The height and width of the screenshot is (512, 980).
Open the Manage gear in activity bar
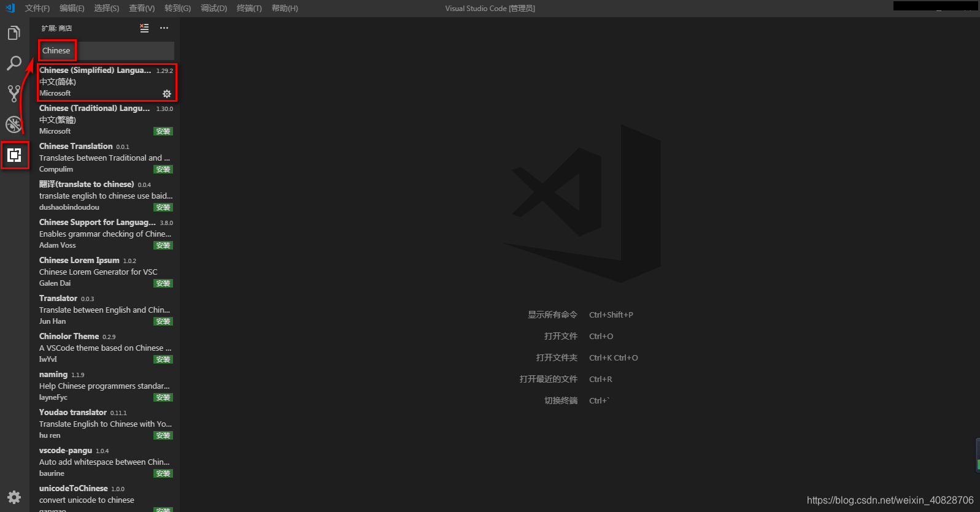tap(14, 497)
